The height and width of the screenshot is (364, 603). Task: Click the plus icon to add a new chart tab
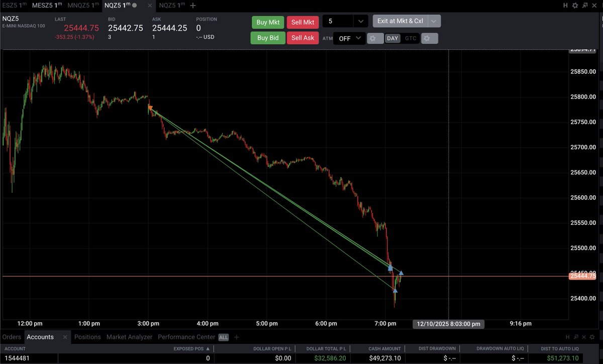point(192,5)
